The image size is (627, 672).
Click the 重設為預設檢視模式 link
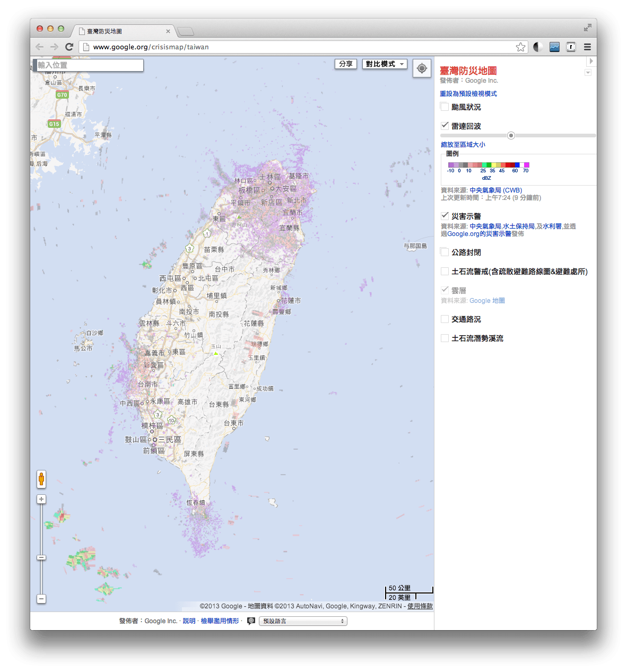pyautogui.click(x=468, y=93)
